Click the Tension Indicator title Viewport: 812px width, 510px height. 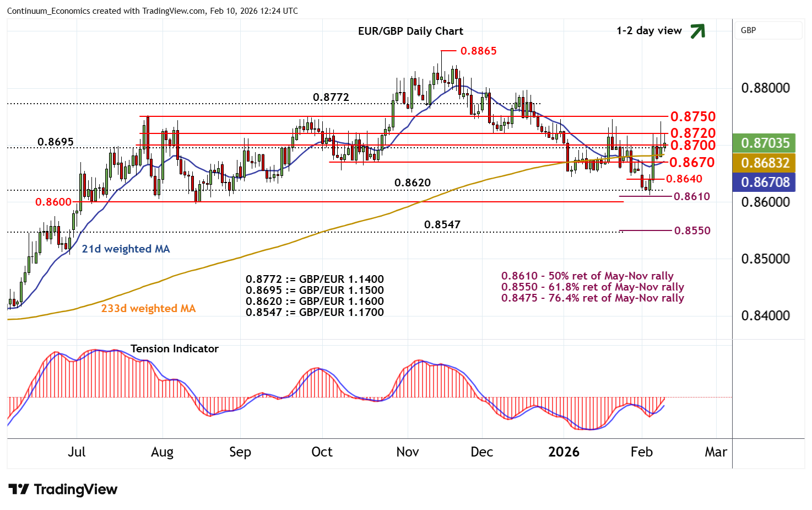[x=174, y=348]
